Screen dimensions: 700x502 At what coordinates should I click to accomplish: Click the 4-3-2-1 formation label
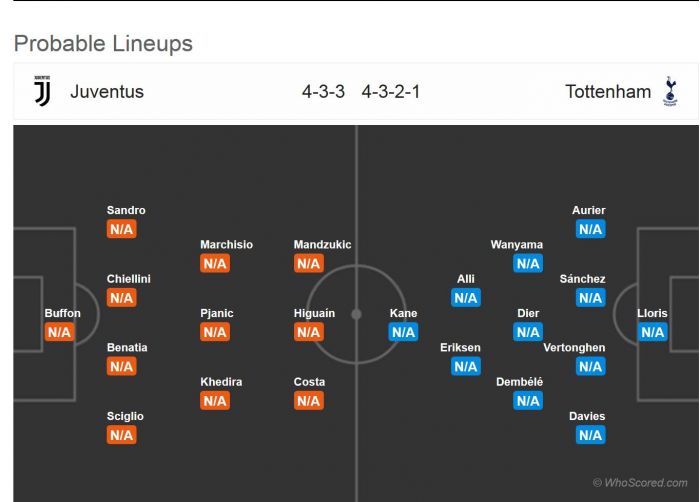click(391, 92)
